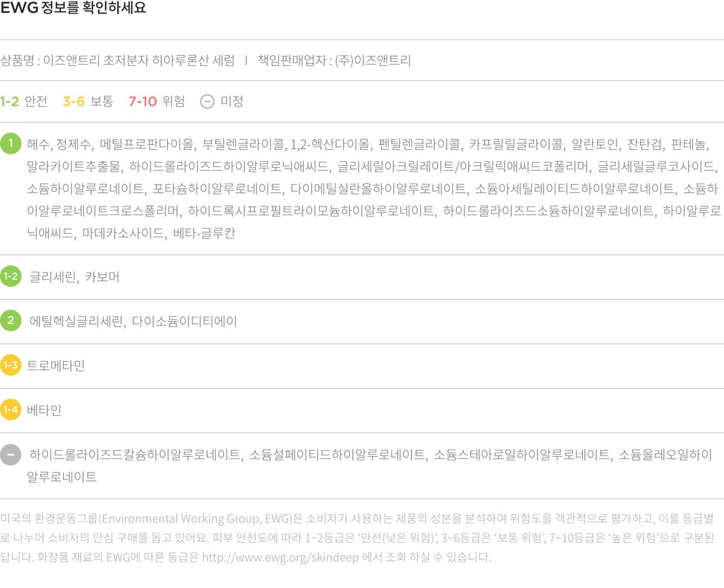Click the red 7-10 위험 legend label
The height and width of the screenshot is (588, 724).
point(156,102)
